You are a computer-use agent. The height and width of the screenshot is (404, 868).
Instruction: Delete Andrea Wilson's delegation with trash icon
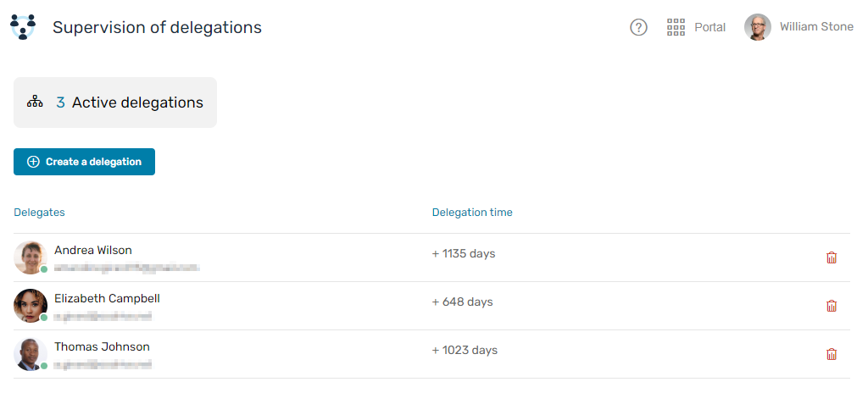click(831, 257)
